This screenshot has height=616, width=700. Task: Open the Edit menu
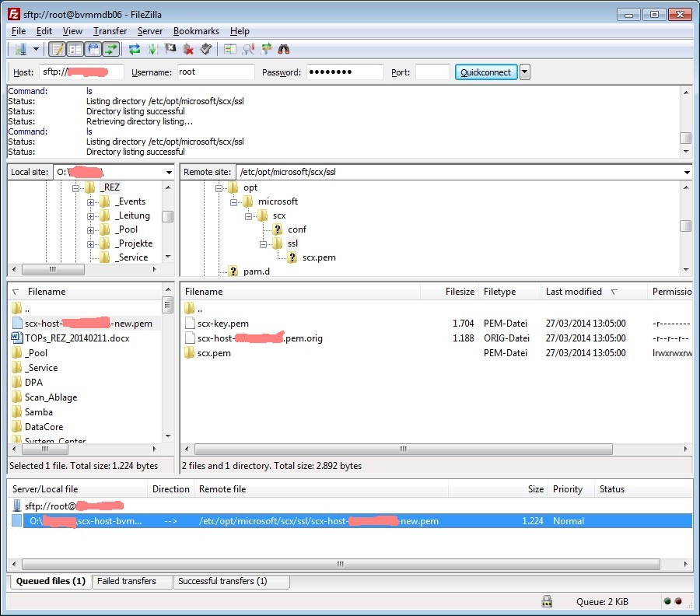click(44, 31)
